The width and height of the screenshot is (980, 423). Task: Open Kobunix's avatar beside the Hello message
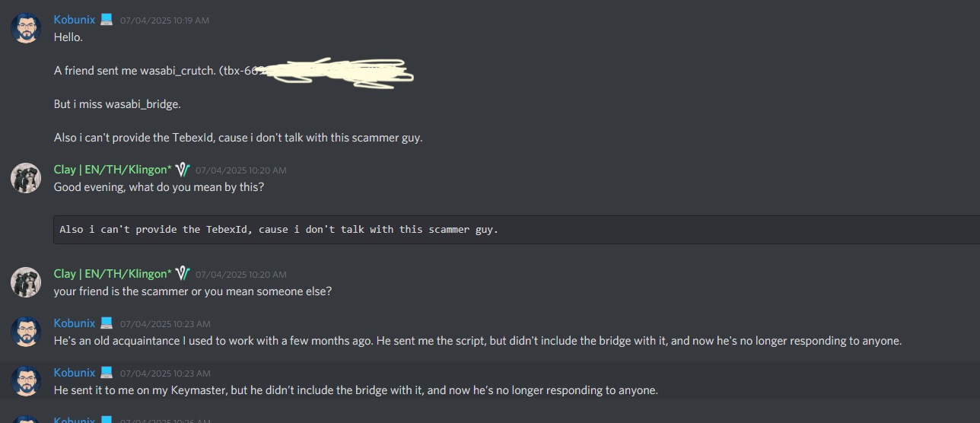click(26, 28)
